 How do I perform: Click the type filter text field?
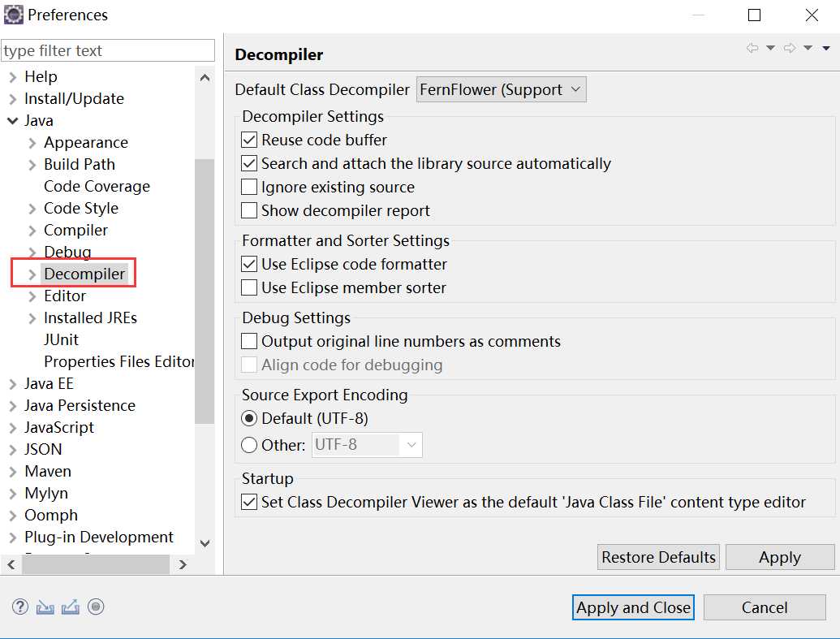[108, 50]
